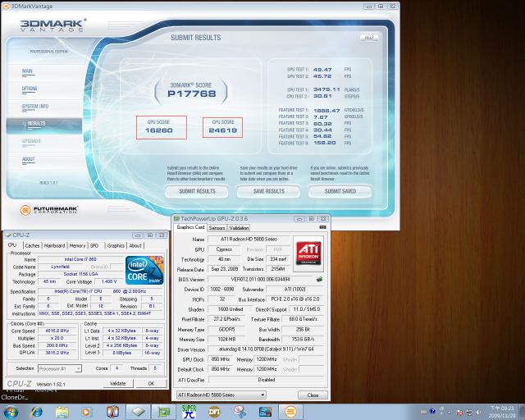Click the keyboard icon in system tray
The image size is (525, 420).
[x=423, y=412]
